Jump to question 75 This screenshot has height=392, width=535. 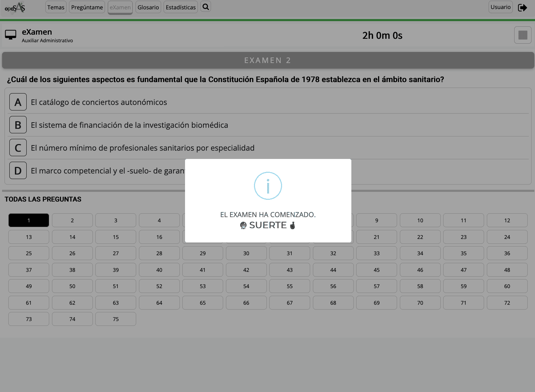(x=116, y=319)
